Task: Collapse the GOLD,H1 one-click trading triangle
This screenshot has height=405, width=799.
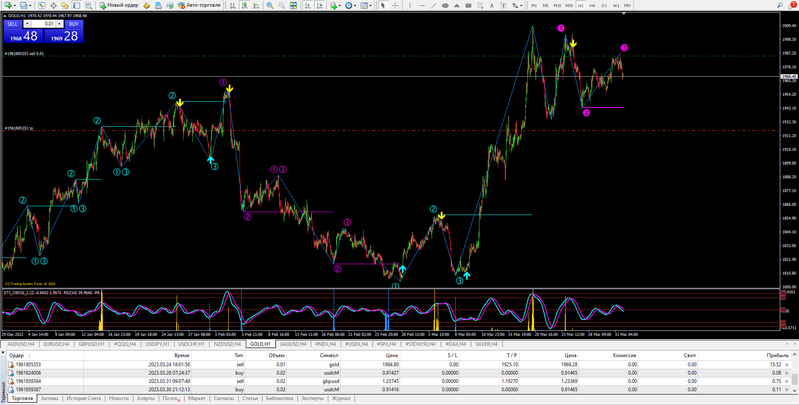Action: pos(5,16)
